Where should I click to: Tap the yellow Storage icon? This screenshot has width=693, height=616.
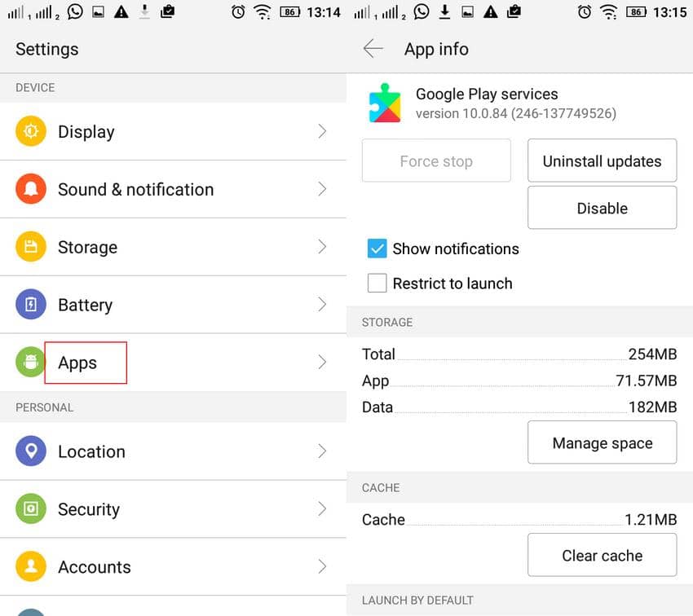coord(30,247)
